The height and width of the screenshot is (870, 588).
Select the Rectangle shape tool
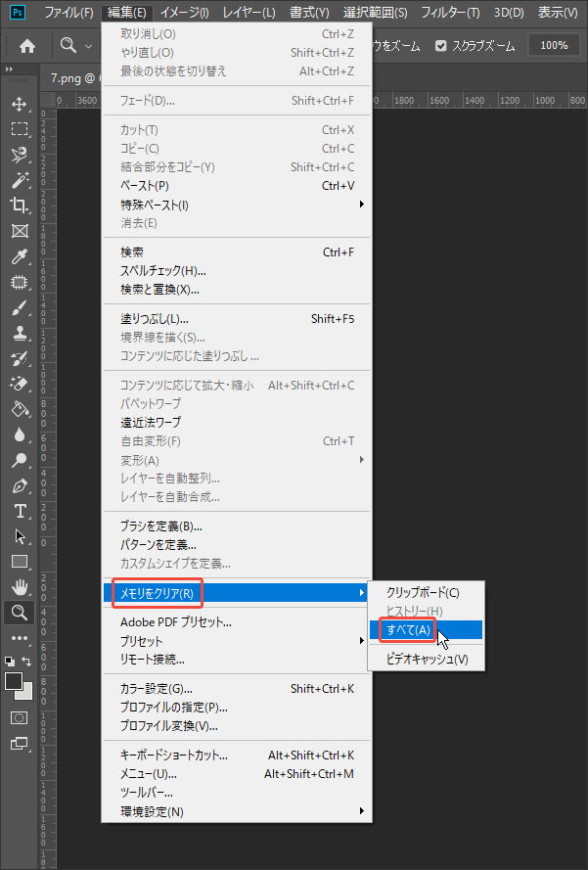coord(20,562)
